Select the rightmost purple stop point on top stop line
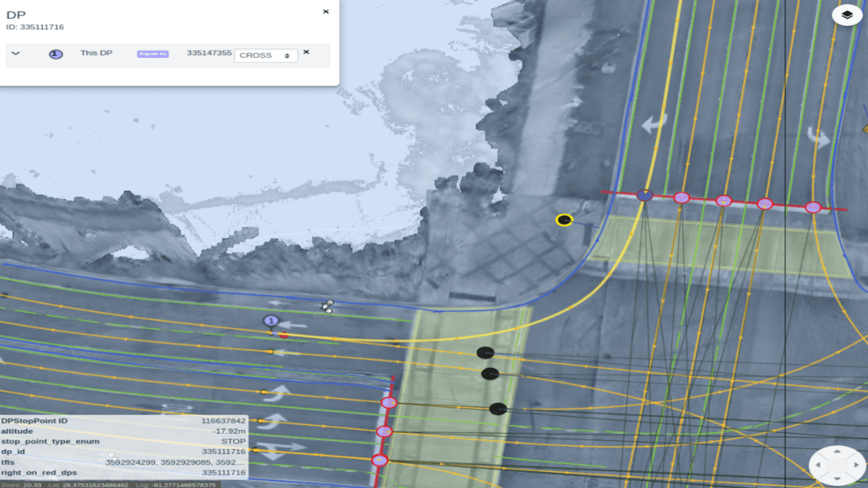The height and width of the screenshot is (488, 868). pyautogui.click(x=813, y=207)
